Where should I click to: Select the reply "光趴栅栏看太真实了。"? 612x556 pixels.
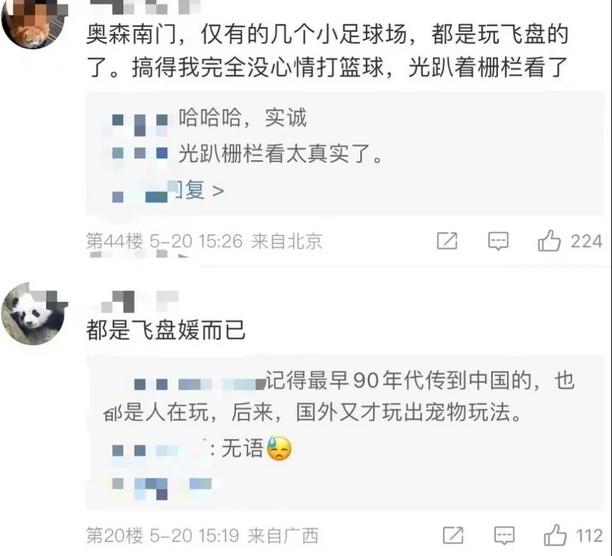280,155
